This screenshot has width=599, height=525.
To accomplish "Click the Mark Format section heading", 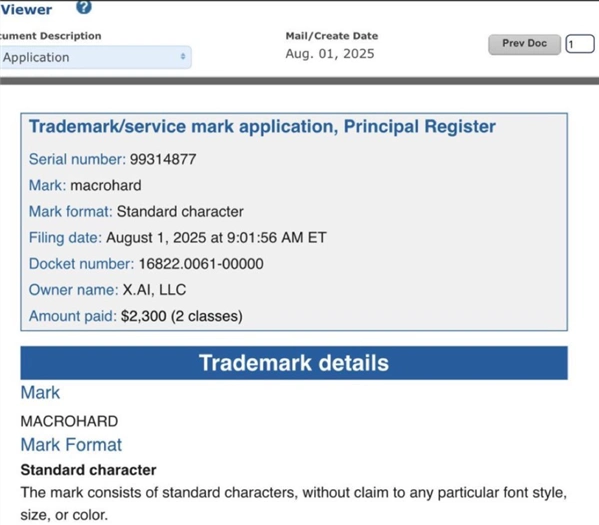I will click(71, 445).
